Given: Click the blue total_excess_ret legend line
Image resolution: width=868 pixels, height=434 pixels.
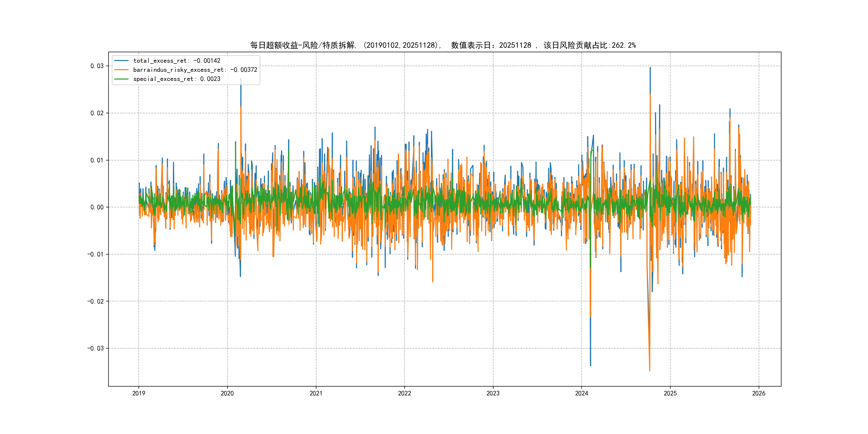Looking at the screenshot, I should click(x=121, y=61).
